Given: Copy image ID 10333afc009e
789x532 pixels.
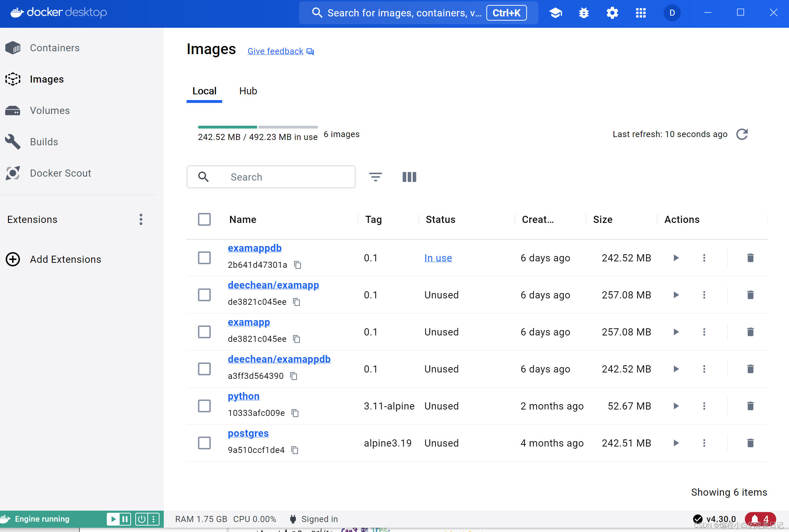Looking at the screenshot, I should [295, 413].
